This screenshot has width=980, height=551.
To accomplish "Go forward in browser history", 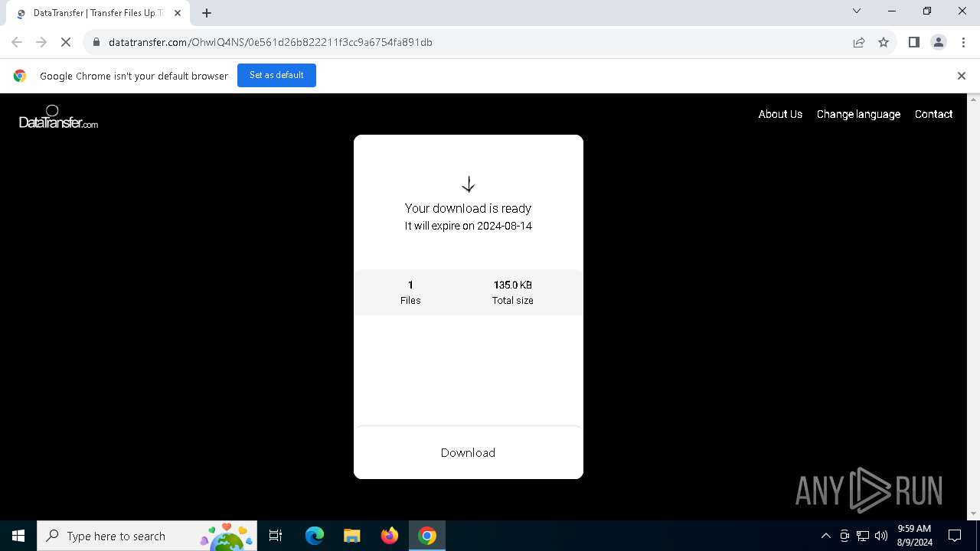I will pos(41,42).
